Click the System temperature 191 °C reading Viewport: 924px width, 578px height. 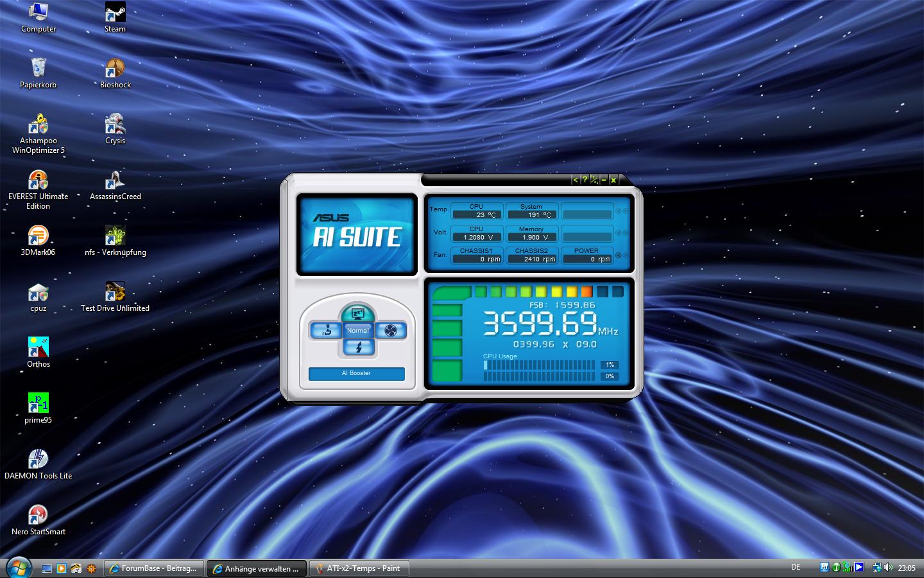coord(531,215)
